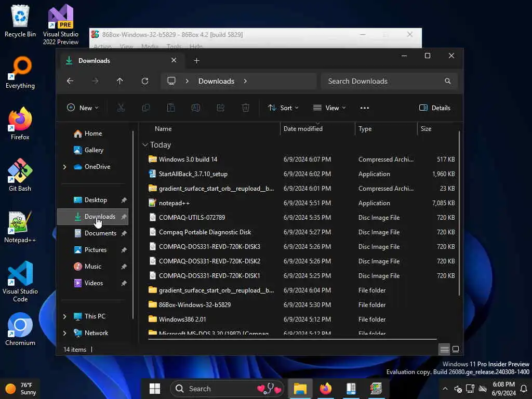The image size is (532, 399).
Task: Click the Paste toolbar icon
Action: point(170,108)
